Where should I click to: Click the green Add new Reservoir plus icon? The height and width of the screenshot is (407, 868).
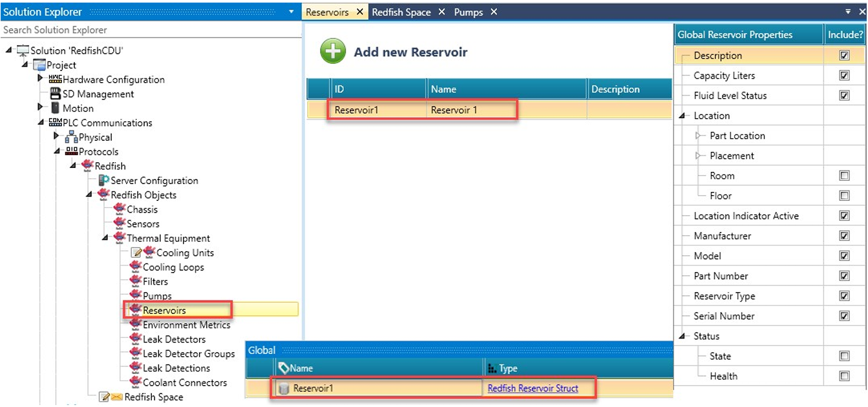[x=333, y=52]
